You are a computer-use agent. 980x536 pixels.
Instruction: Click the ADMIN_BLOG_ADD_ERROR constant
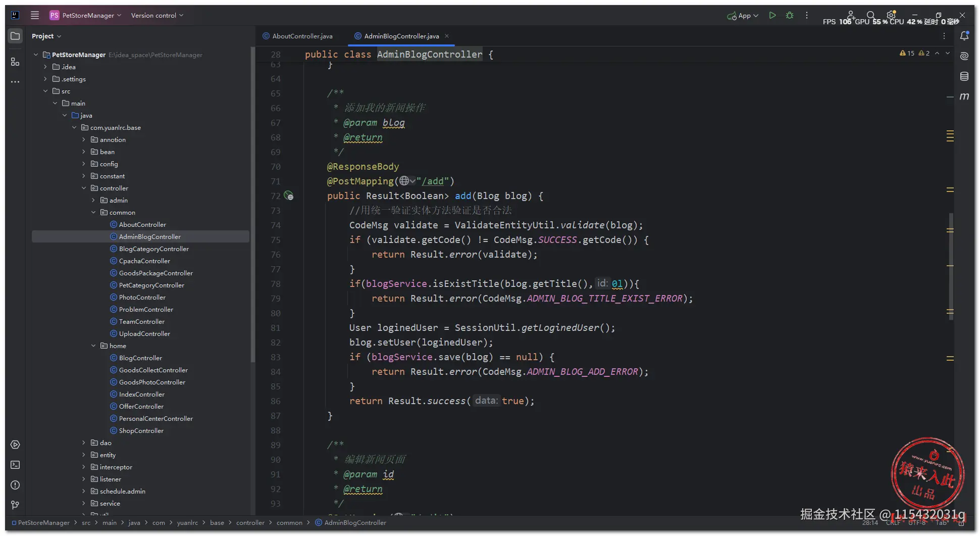point(582,371)
